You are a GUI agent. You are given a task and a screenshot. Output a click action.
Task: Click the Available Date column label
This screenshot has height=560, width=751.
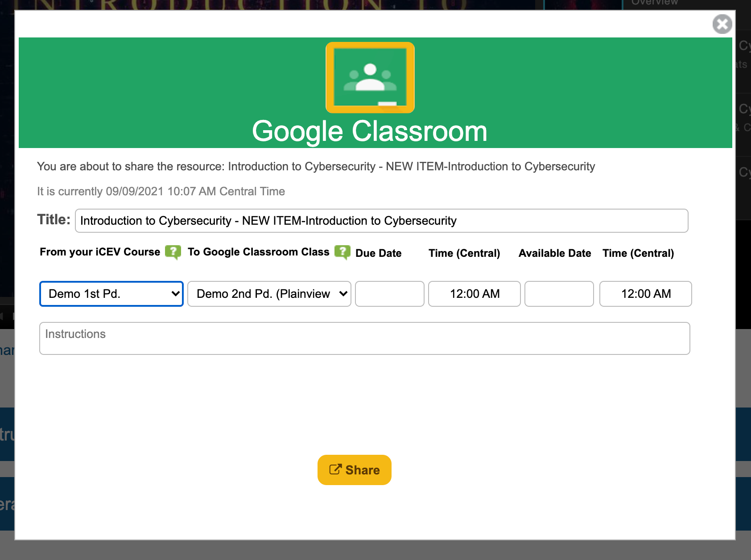click(x=555, y=253)
